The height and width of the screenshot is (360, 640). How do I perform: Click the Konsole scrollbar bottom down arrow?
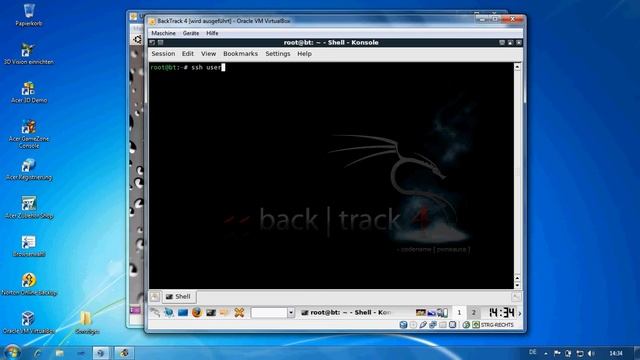[517, 285]
